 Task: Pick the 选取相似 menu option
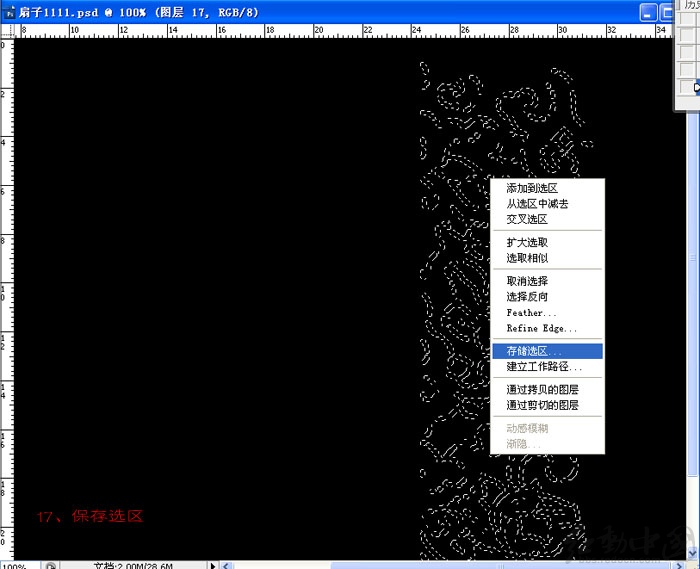coord(547,258)
